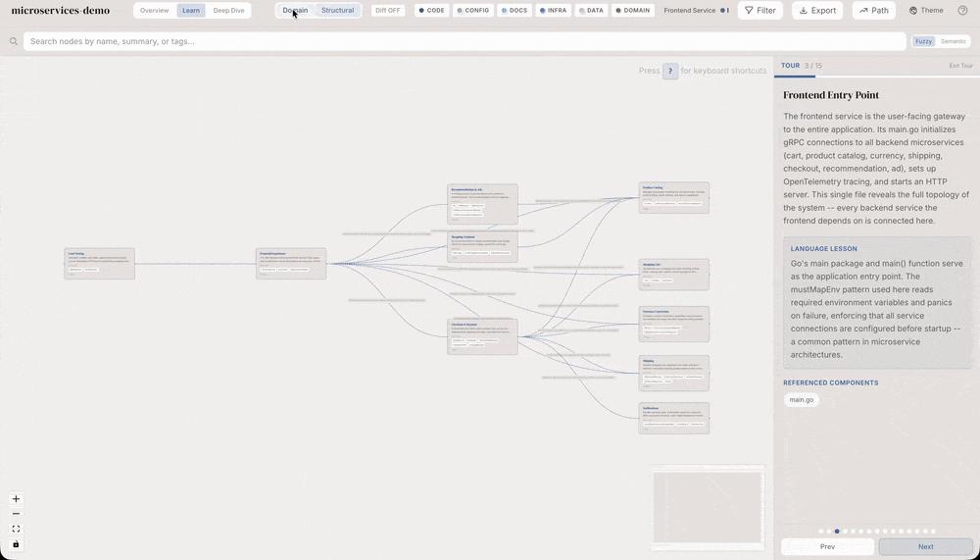
Task: Go to the Next tour step
Action: [926, 546]
